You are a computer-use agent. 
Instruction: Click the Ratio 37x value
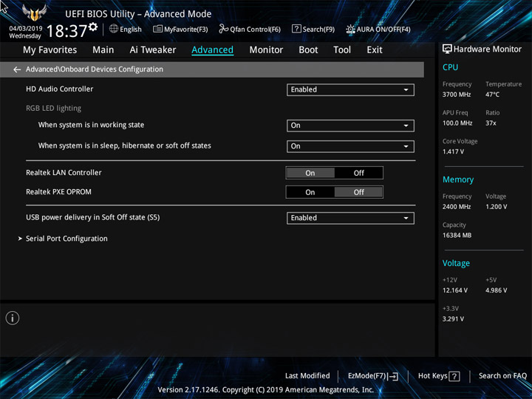(x=491, y=123)
